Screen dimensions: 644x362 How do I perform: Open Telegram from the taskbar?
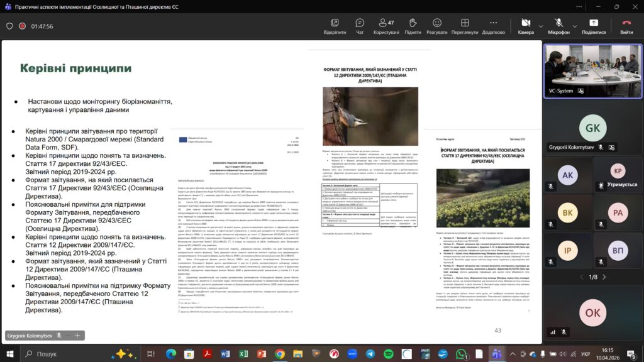(370, 354)
